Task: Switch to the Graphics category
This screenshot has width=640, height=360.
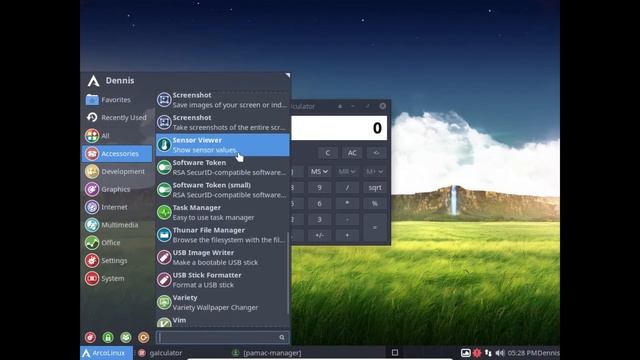Action: tap(117, 189)
